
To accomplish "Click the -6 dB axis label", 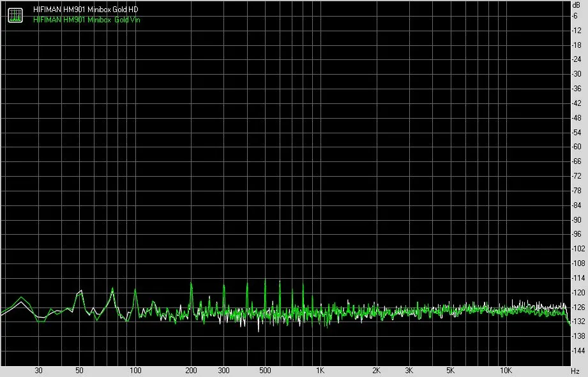I will coord(575,16).
